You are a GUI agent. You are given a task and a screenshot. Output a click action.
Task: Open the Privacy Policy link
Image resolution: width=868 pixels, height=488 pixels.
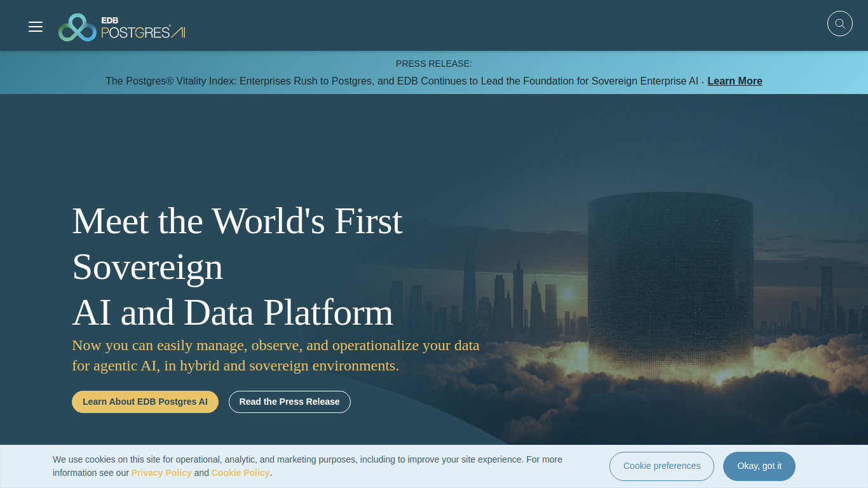click(161, 473)
